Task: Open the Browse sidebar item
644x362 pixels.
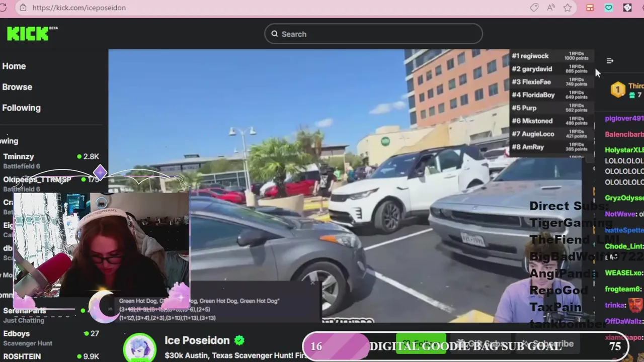Action: (x=17, y=87)
